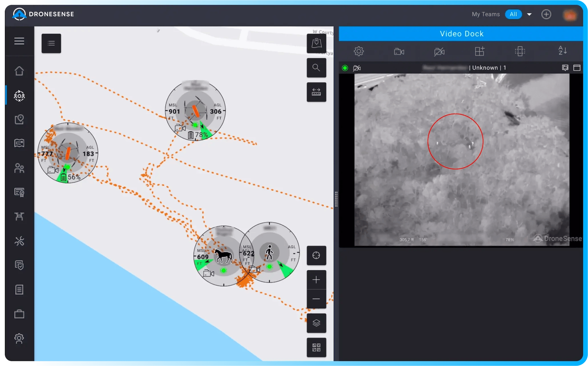Viewport: 588px width, 366px height.
Task: Open the geofence/location pin panel
Action: coord(19,119)
